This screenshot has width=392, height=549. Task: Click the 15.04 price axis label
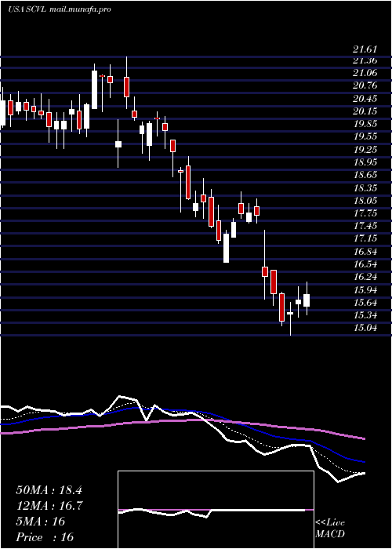365,328
